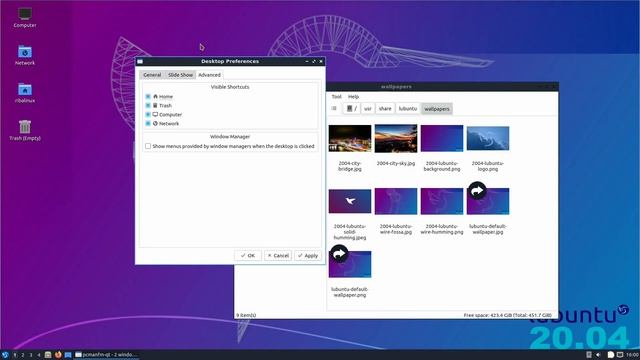This screenshot has height=360, width=640.
Task: Select 2004-lubuntu-wire-fossa.jpg thumbnail
Action: [x=396, y=201]
